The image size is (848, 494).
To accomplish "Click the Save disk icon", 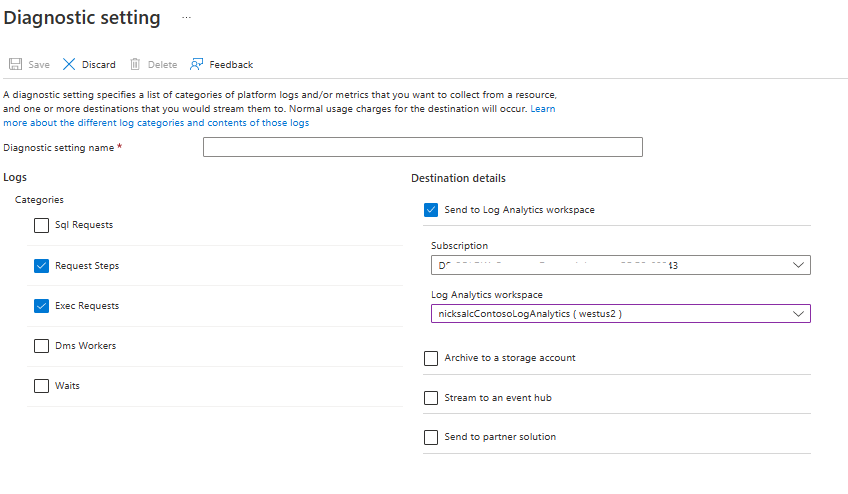I will [15, 64].
